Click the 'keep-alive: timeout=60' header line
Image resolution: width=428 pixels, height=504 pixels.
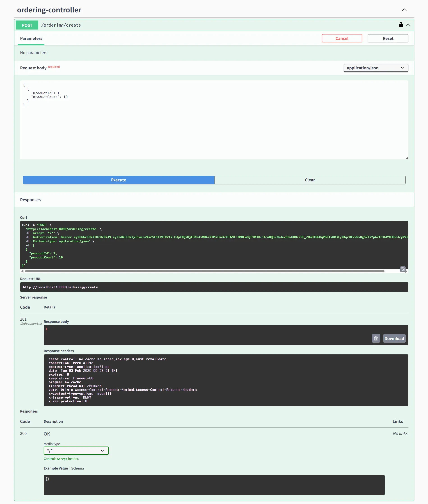coord(71,378)
